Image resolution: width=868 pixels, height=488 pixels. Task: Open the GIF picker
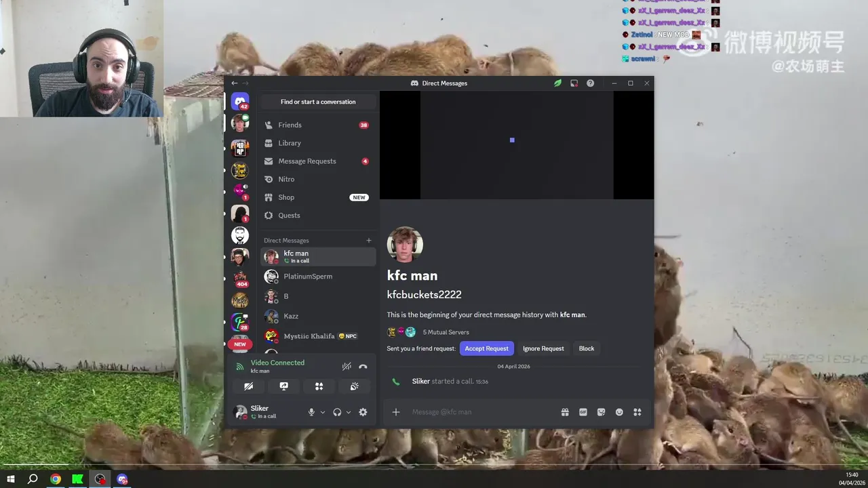(x=583, y=412)
